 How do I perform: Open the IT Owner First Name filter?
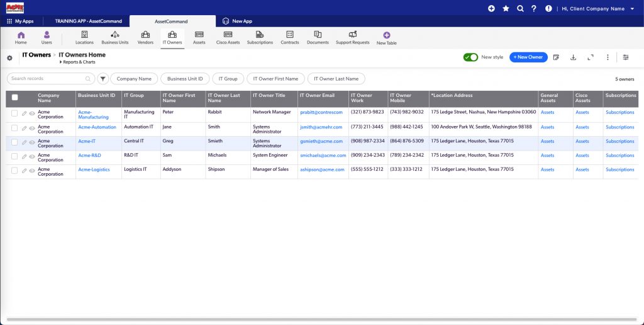[275, 79]
